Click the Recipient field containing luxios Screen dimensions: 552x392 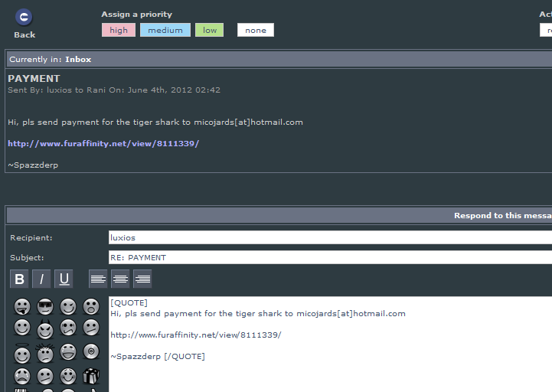(x=329, y=237)
